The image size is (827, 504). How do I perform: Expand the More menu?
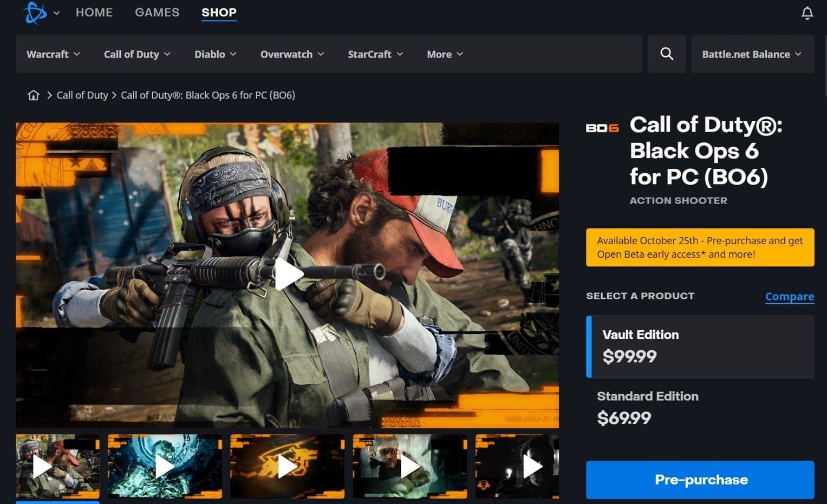click(444, 54)
